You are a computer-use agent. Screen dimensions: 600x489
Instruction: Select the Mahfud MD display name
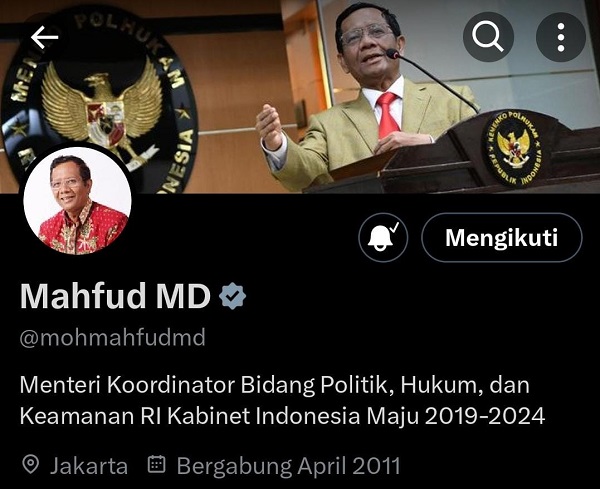tap(116, 296)
